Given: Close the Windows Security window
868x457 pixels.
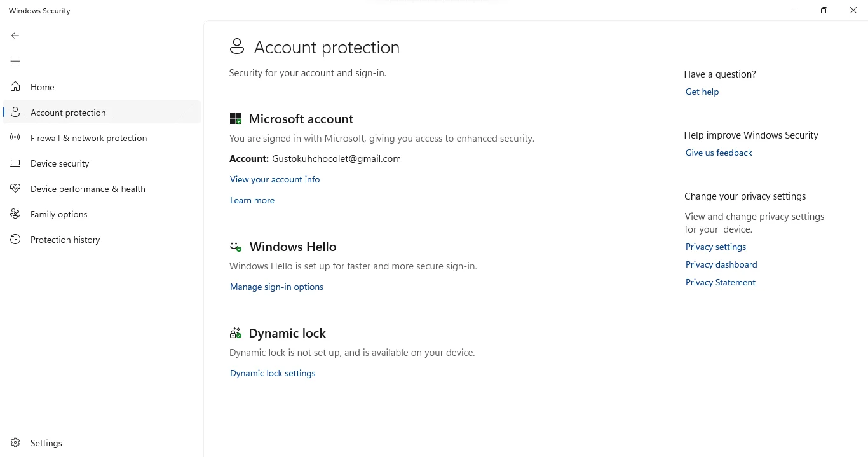Looking at the screenshot, I should 853,10.
